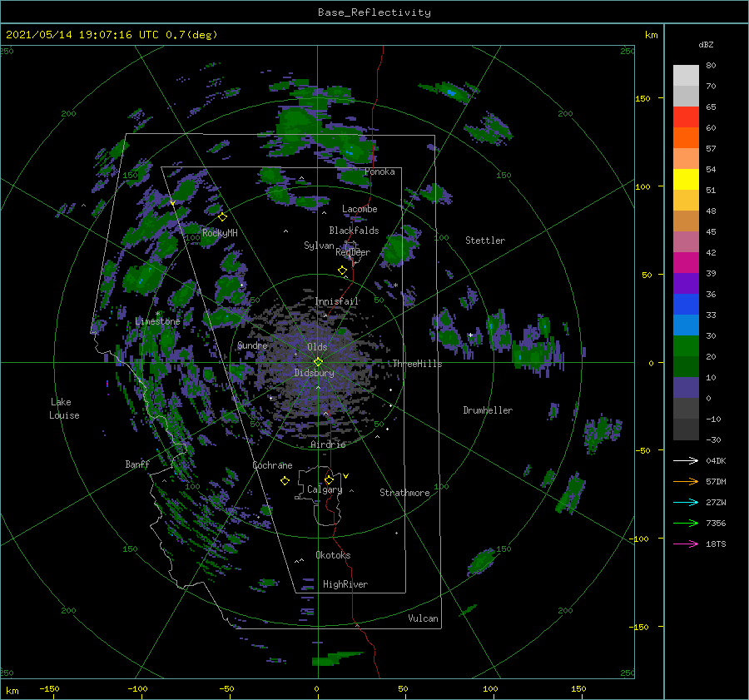Screen dimensions: 749x700
Task: Pick the bright yellow 51–54 dBZ swatch
Action: 686,180
